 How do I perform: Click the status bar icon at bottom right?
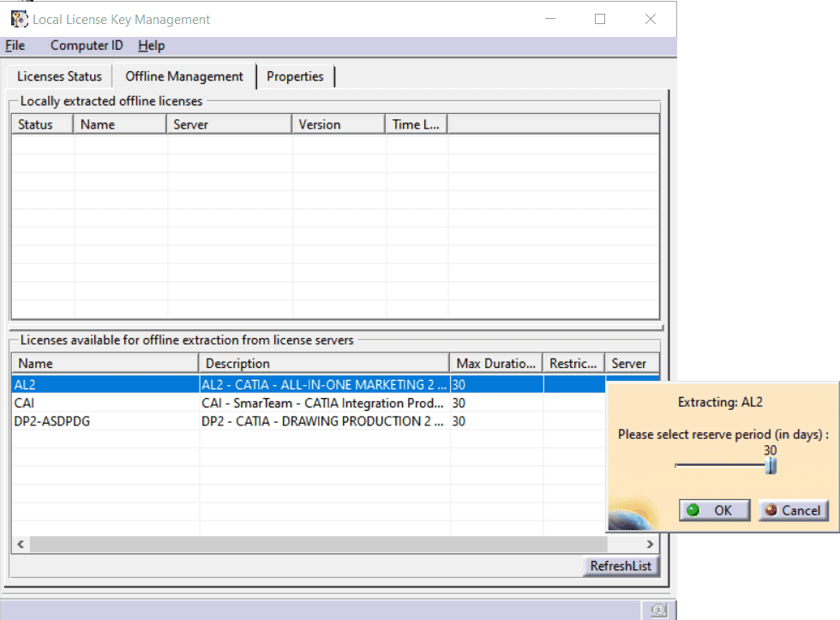pos(658,610)
